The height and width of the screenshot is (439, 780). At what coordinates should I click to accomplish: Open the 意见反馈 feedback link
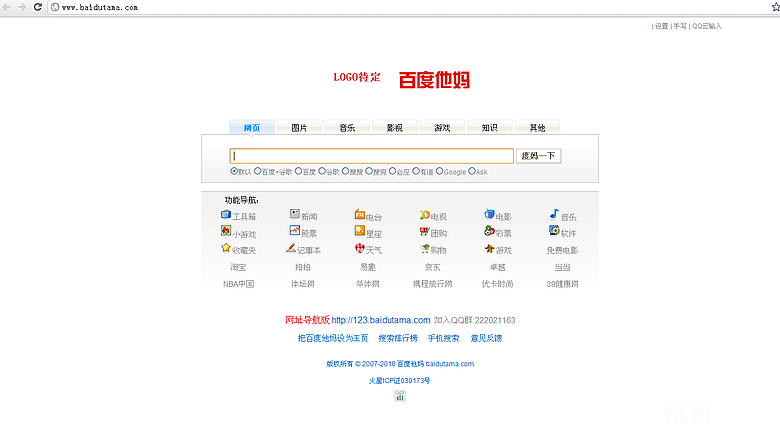click(486, 338)
